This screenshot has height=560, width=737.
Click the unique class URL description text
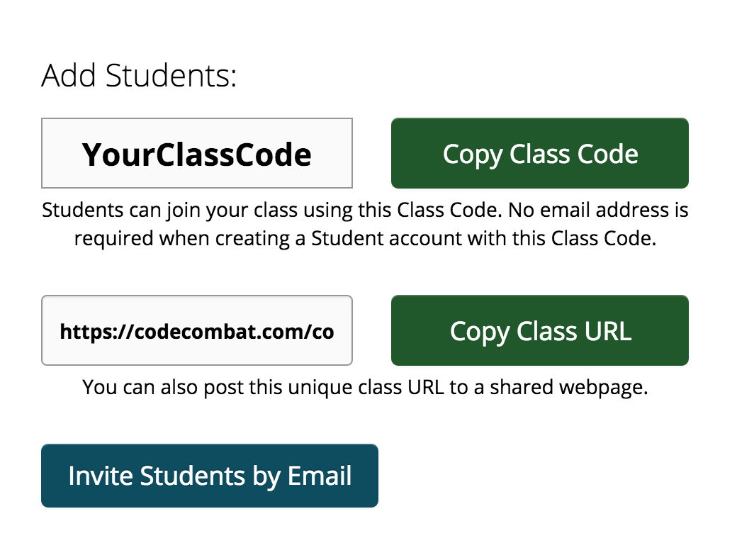pos(365,388)
